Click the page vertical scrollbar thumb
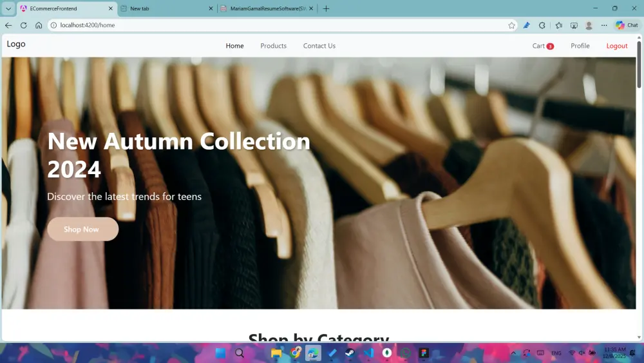This screenshot has height=363, width=644. pos(639,64)
